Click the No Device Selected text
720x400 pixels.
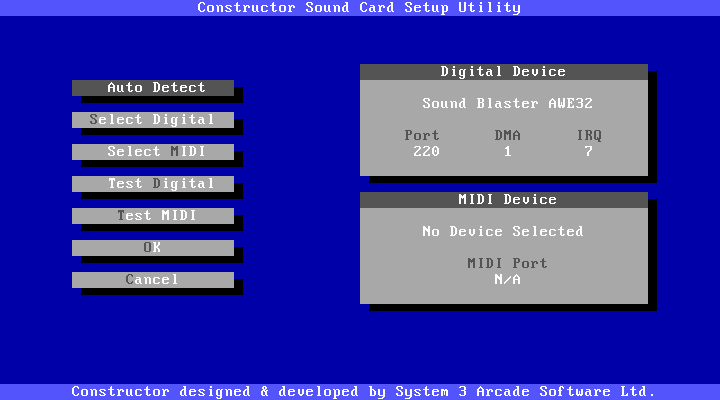(503, 232)
